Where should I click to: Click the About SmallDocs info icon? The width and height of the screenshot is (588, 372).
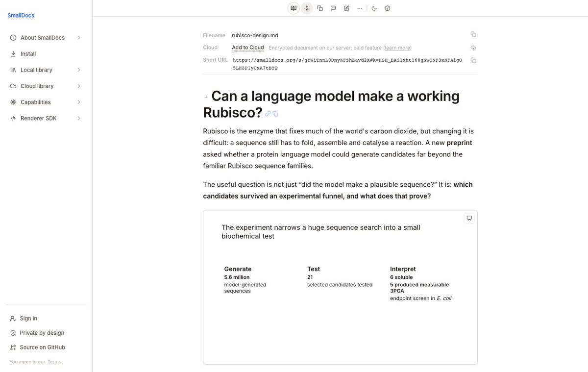pyautogui.click(x=13, y=38)
